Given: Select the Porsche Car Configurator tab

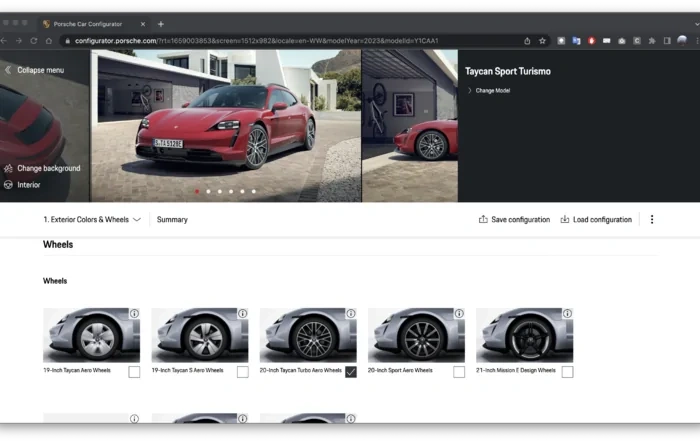Looking at the screenshot, I should click(94, 24).
